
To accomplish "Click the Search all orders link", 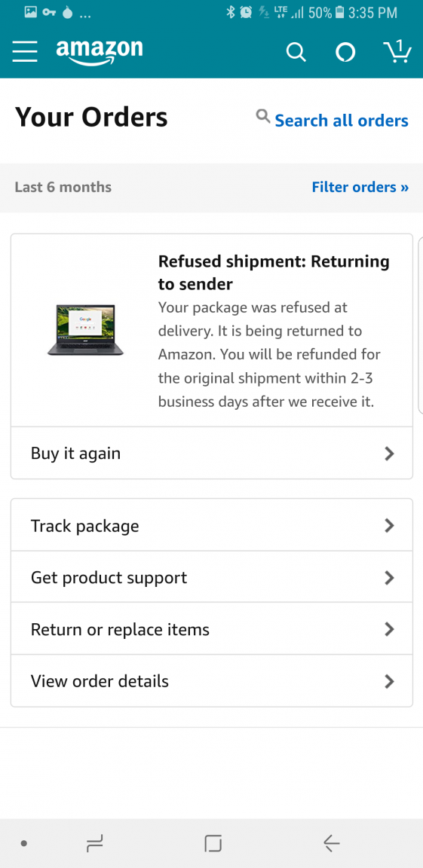I will (342, 120).
